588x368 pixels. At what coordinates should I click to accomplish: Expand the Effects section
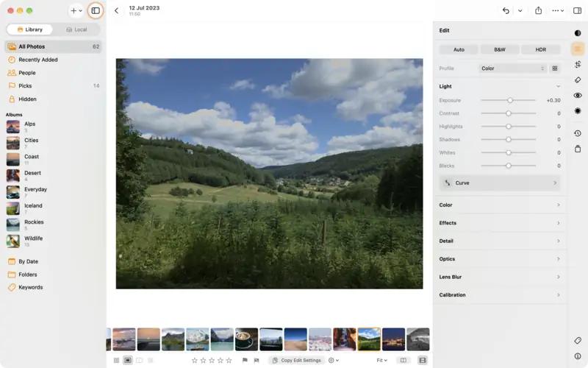tap(500, 223)
